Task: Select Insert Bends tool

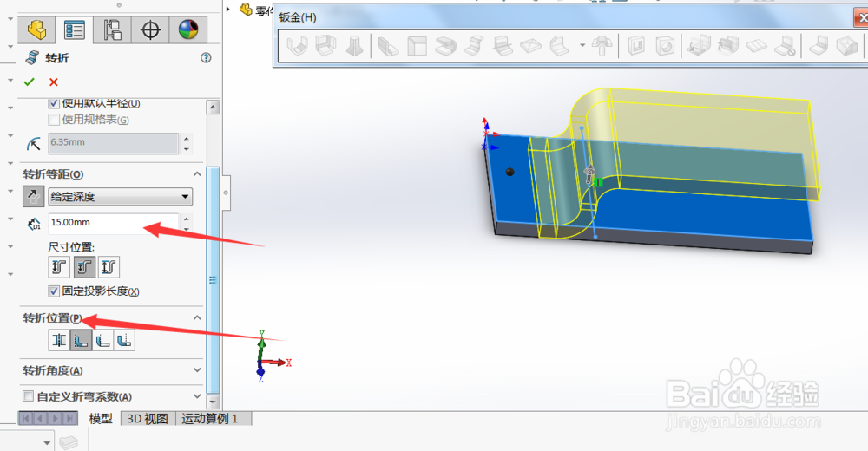Action: point(819,46)
